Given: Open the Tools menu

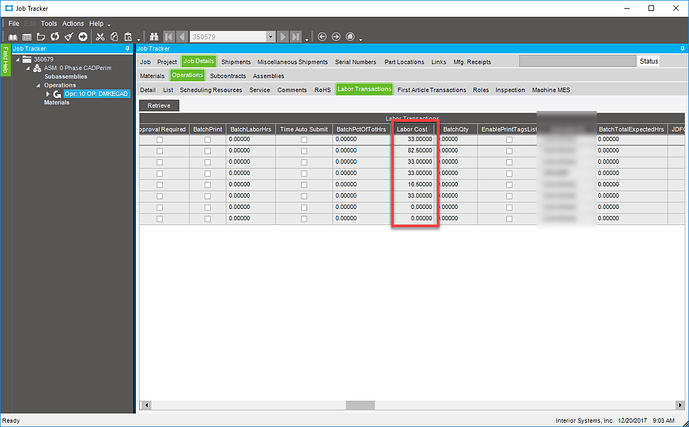Looking at the screenshot, I should tap(49, 24).
